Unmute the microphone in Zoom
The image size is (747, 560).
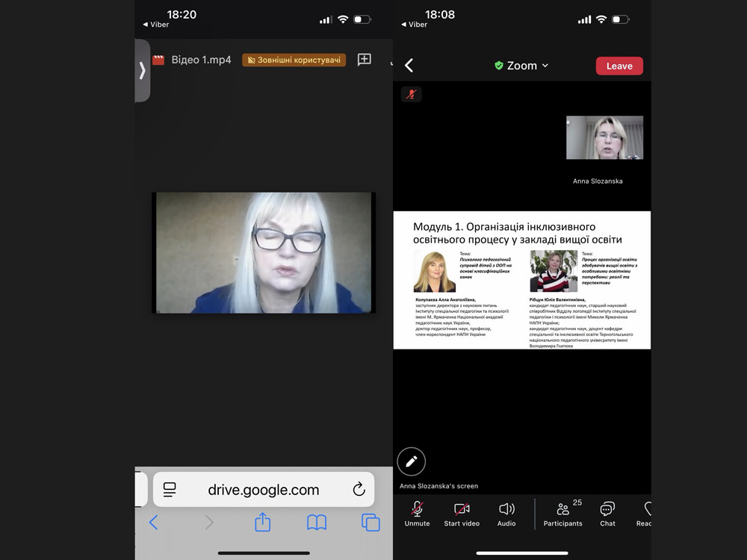click(417, 513)
